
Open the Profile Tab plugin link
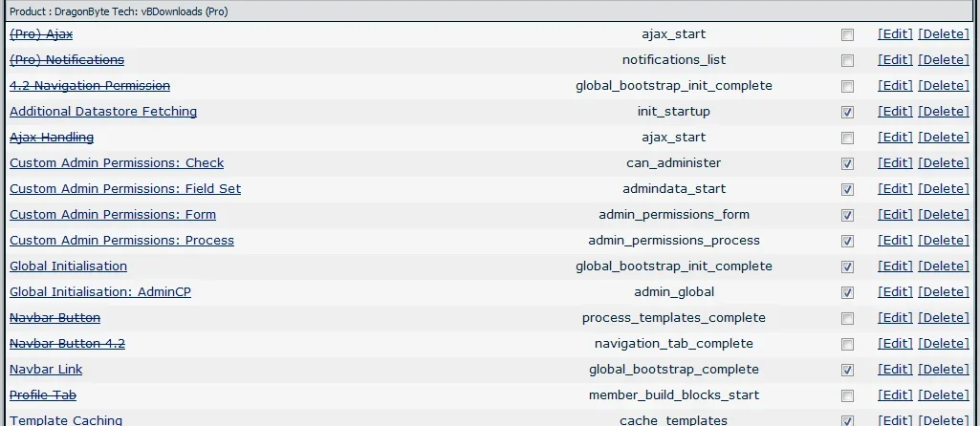[43, 394]
